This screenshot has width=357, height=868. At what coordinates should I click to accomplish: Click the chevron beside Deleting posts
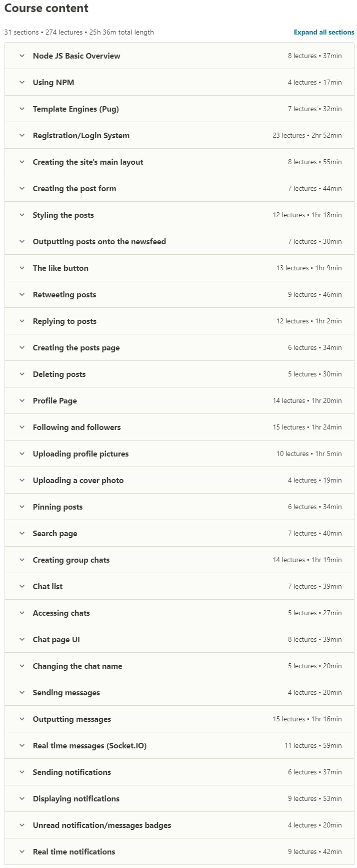coord(22,374)
